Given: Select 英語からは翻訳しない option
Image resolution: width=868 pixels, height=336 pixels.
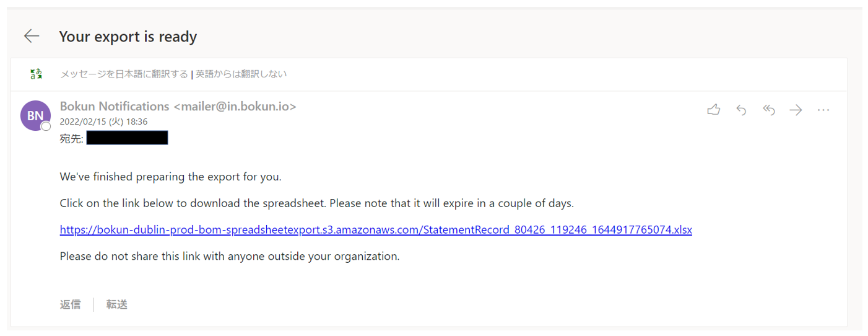Looking at the screenshot, I should [241, 74].
